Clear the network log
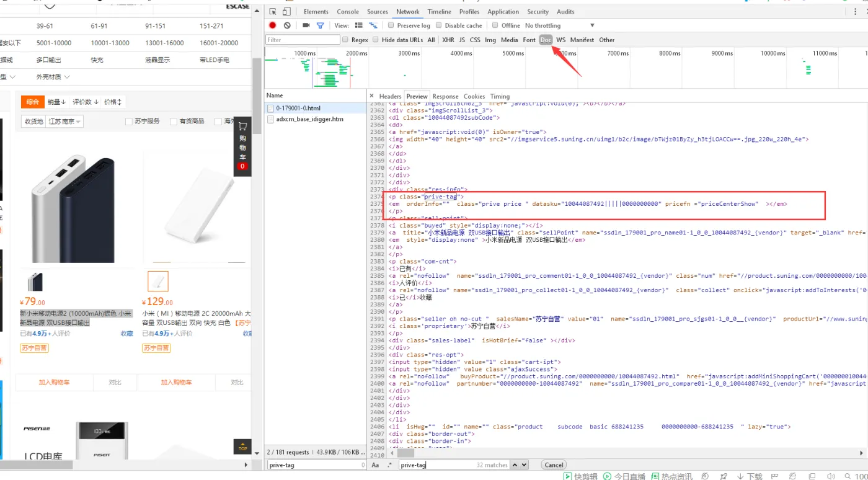This screenshot has width=868, height=480. (287, 25)
